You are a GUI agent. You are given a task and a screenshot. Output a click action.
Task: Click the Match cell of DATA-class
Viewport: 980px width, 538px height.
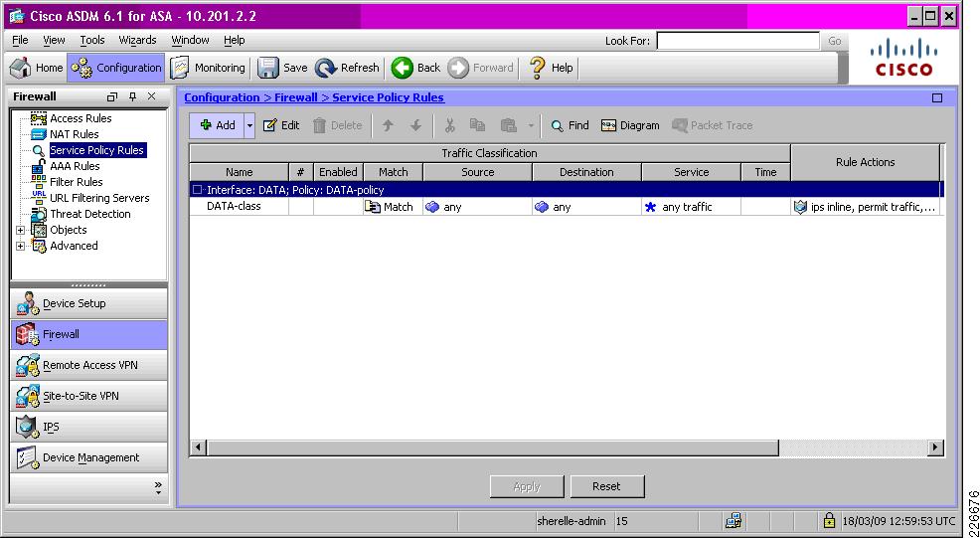pos(393,207)
